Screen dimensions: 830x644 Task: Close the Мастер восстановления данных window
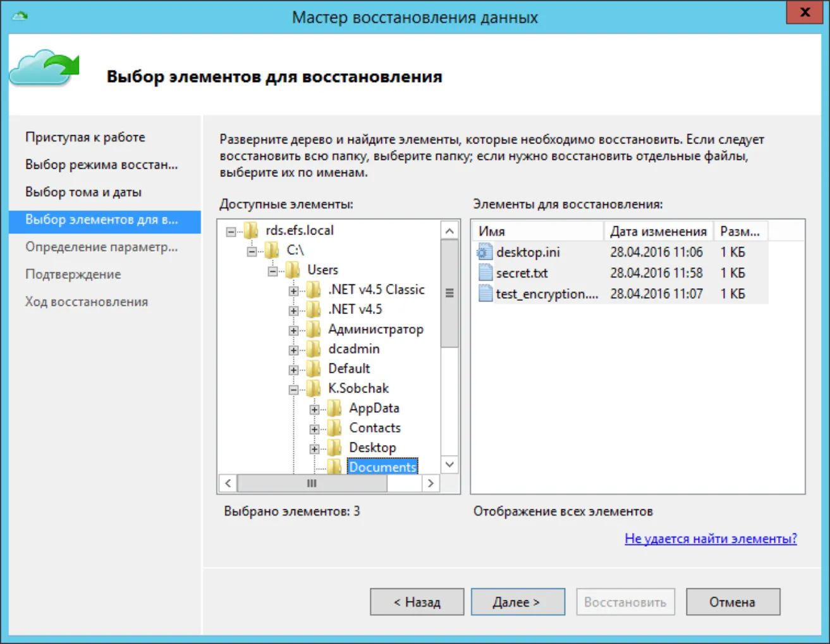coord(805,12)
